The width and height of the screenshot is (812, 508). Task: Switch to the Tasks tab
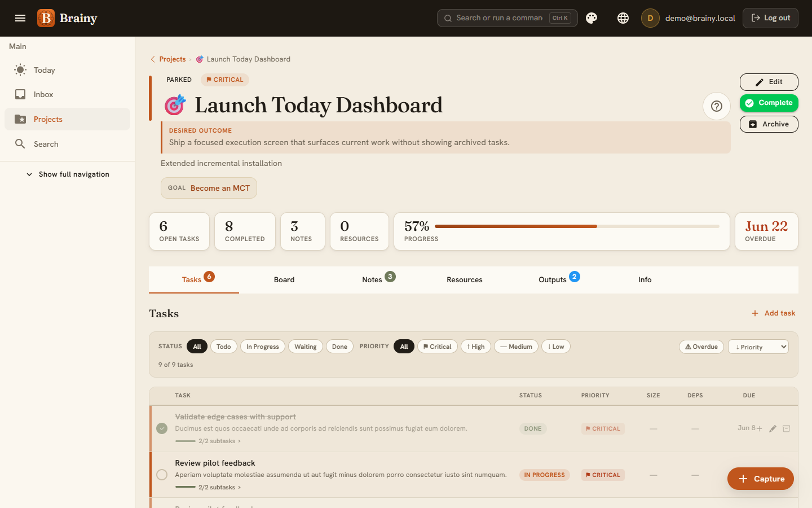coord(194,280)
